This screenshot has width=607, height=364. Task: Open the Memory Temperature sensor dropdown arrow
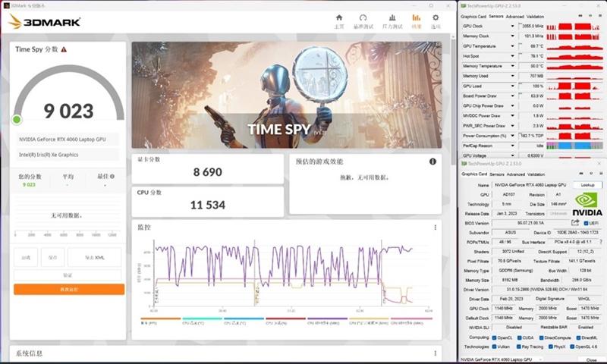tap(513, 66)
